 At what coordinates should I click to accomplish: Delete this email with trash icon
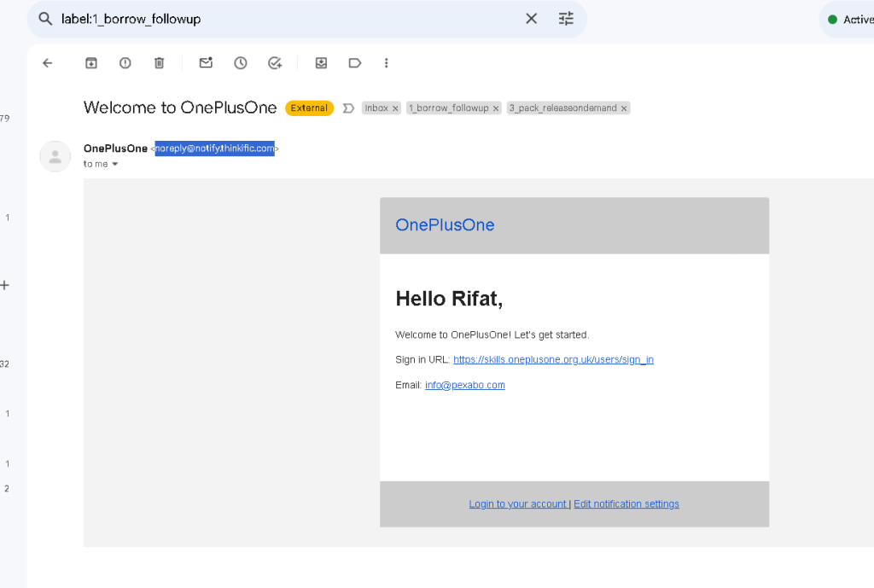click(160, 63)
